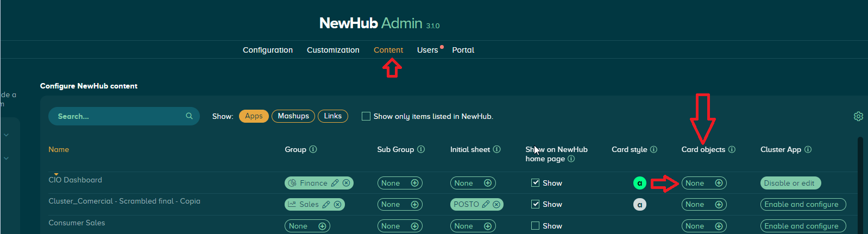Open Sub Group column info icon

(421, 149)
